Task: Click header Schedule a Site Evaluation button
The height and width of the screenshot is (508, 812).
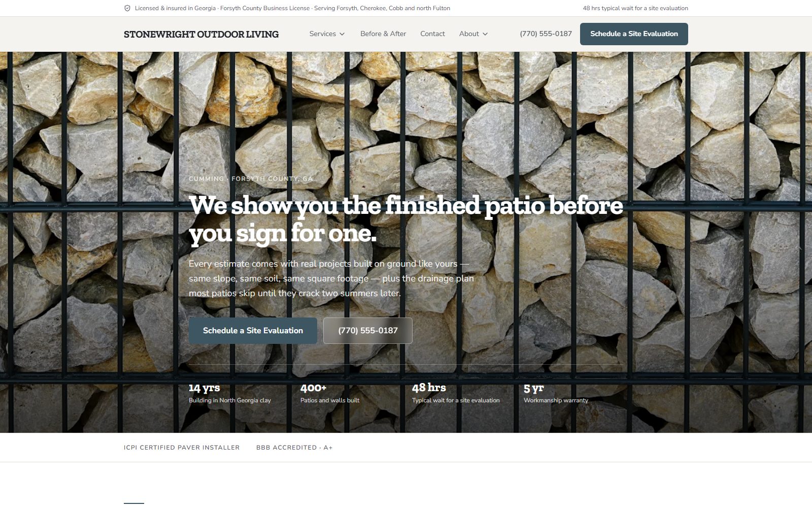Action: (x=634, y=34)
